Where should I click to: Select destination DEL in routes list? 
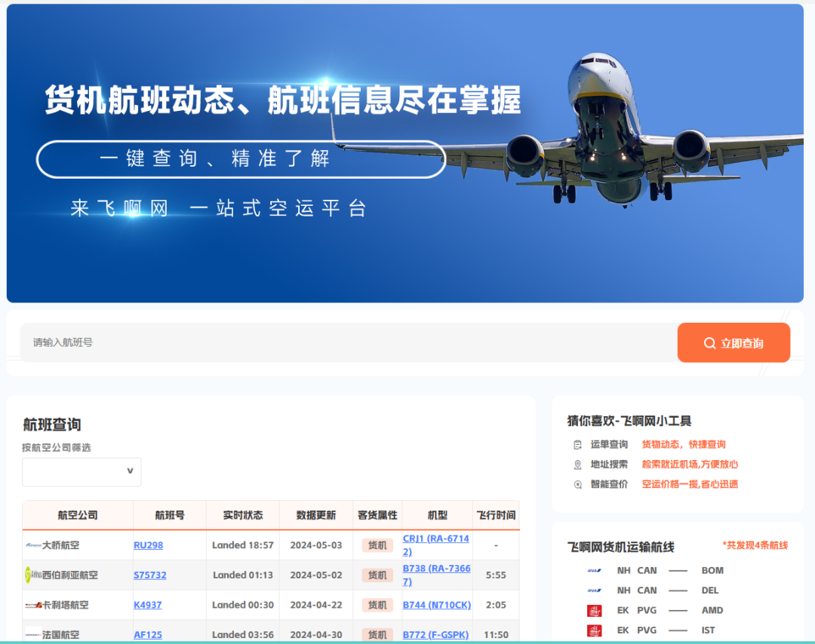[710, 590]
